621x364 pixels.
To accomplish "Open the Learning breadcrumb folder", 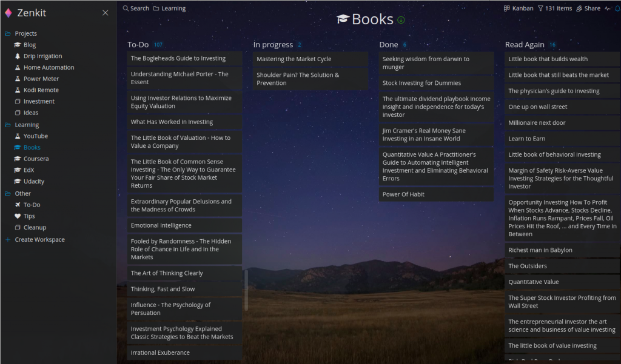I will (x=170, y=8).
